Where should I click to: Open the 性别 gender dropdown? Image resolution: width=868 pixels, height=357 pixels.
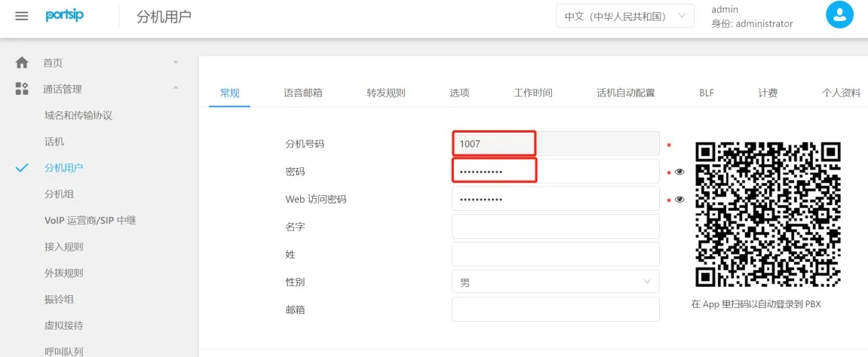[555, 282]
